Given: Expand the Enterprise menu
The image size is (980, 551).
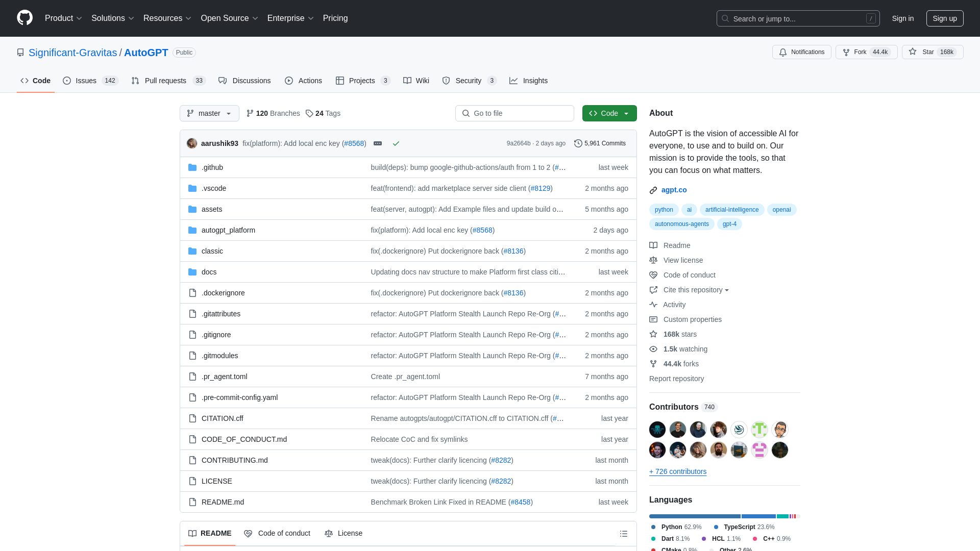Looking at the screenshot, I should point(290,18).
